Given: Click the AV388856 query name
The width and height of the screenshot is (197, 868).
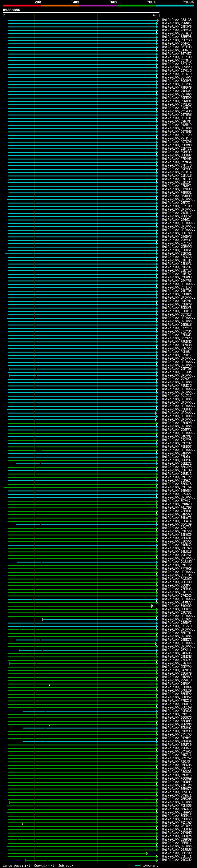Looking at the screenshot, I should (x=11, y=10).
